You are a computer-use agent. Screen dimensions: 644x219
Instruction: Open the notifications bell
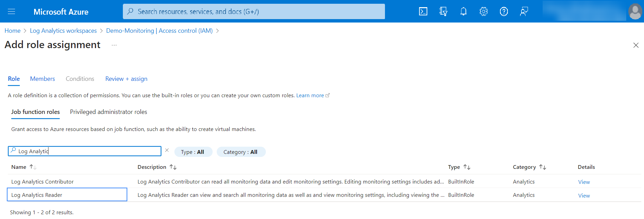pyautogui.click(x=463, y=12)
